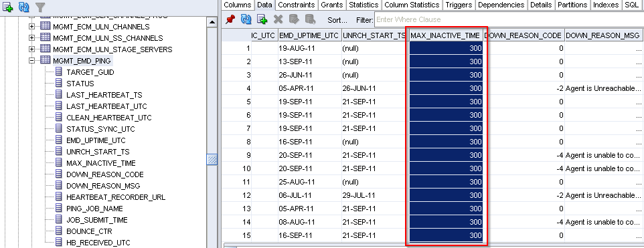The image size is (644, 248).
Task: Select LAST_HEARTBEAT_UTC column in tree
Action: [106, 106]
